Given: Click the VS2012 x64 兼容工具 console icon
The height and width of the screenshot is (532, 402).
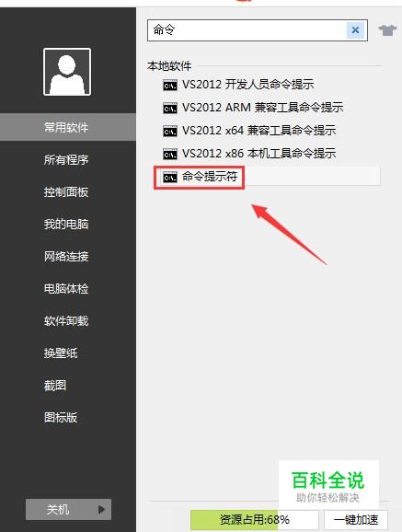Looking at the screenshot, I should point(170,131).
